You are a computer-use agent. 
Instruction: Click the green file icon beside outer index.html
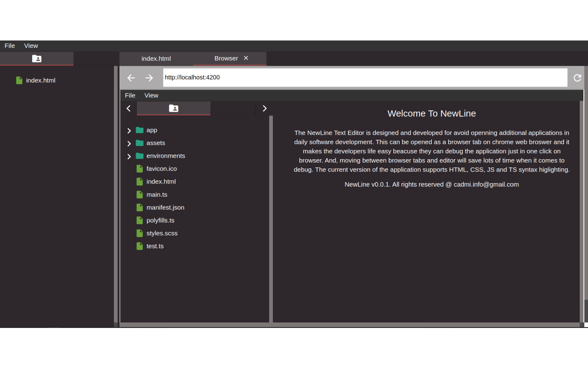[19, 80]
